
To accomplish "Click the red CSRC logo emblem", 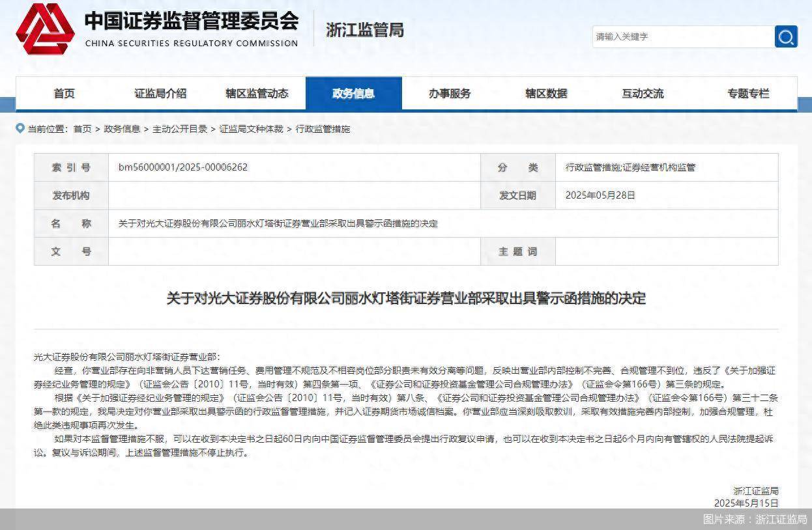I will (x=45, y=29).
